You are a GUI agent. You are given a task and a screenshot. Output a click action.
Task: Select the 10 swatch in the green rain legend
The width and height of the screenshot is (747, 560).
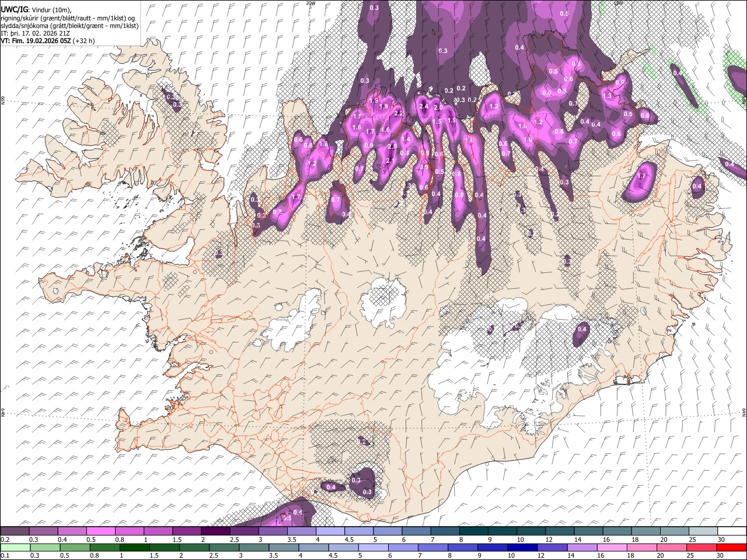(523, 547)
